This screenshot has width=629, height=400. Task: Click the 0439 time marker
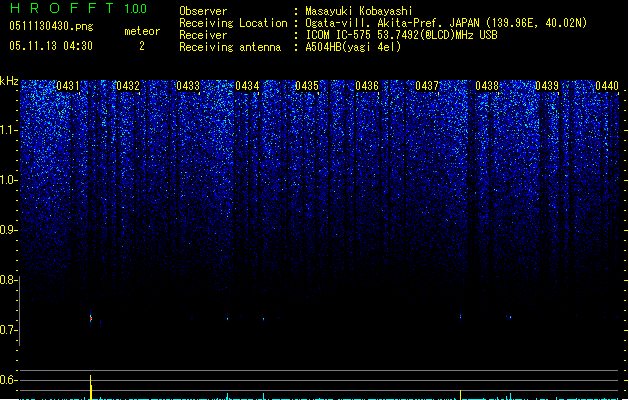pos(547,86)
